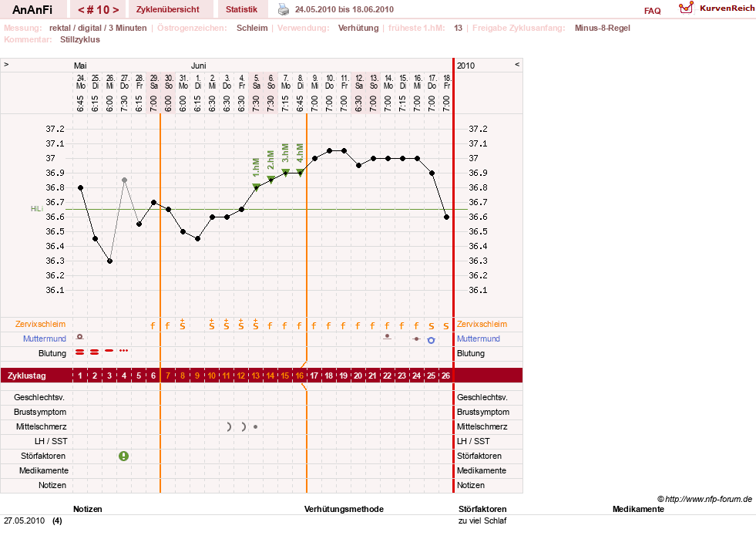Click the 'zu viel Schlaf' Störfaktoren note

coord(482,520)
